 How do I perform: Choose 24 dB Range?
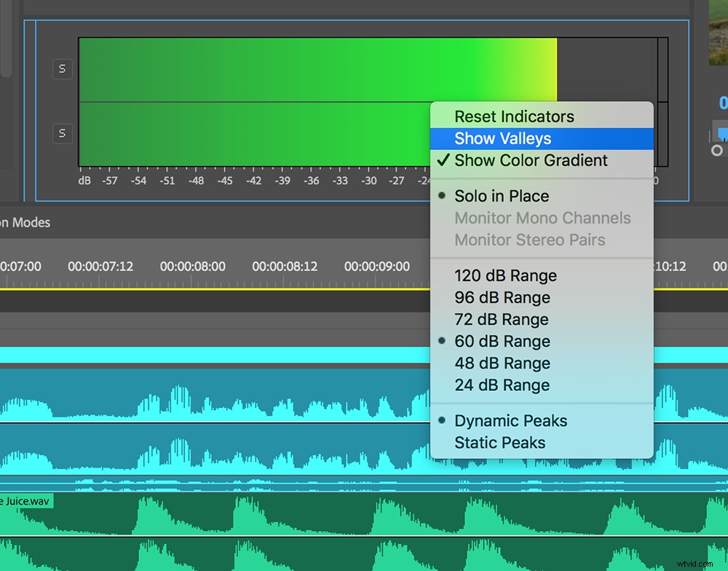tap(502, 385)
